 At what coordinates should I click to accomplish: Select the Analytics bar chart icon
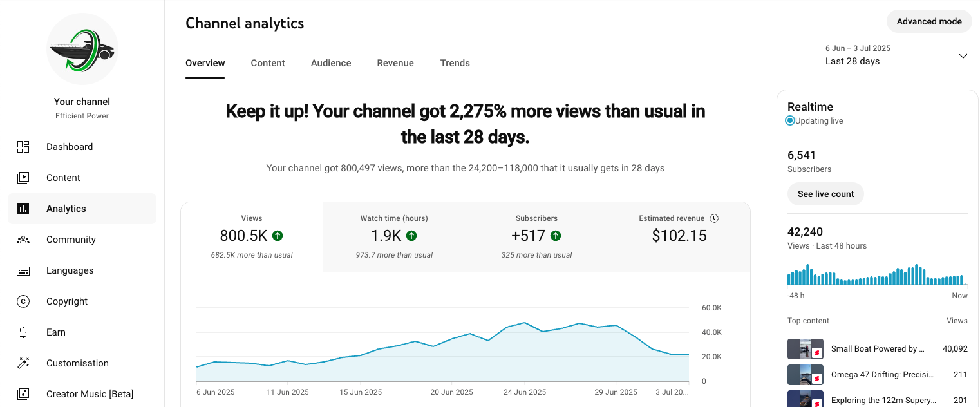point(23,209)
